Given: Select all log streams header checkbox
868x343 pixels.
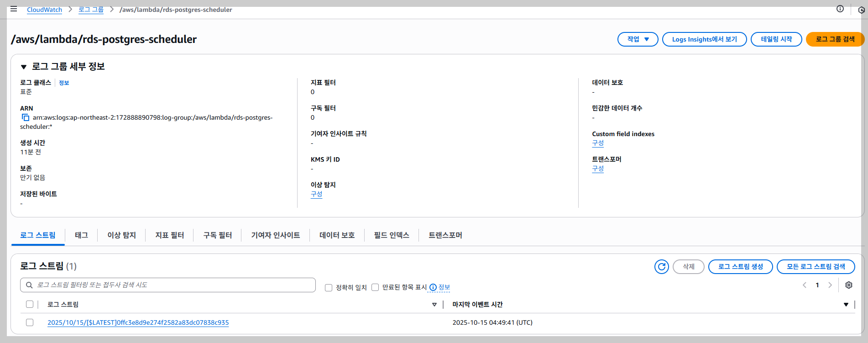Looking at the screenshot, I should (30, 304).
